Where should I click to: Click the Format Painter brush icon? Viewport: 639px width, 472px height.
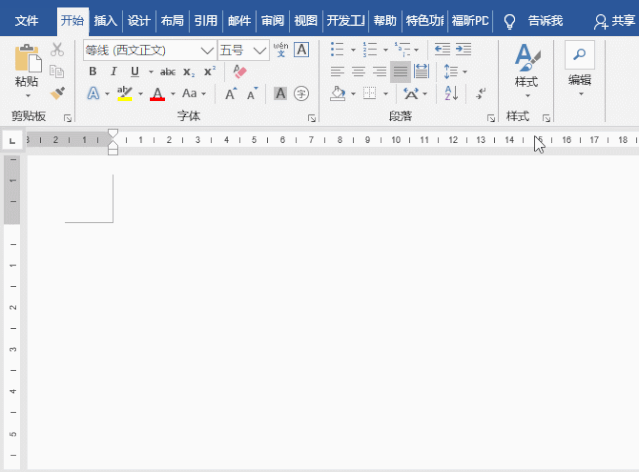point(57,93)
